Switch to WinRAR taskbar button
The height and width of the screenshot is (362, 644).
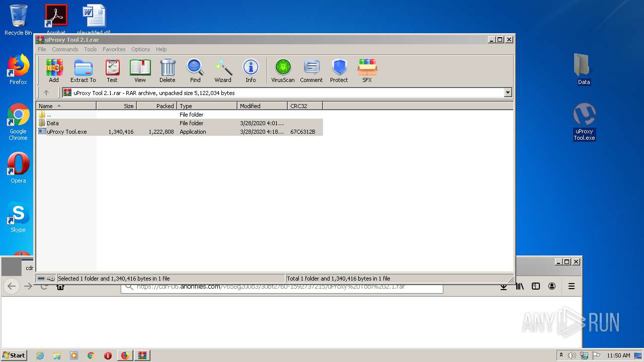[142, 355]
